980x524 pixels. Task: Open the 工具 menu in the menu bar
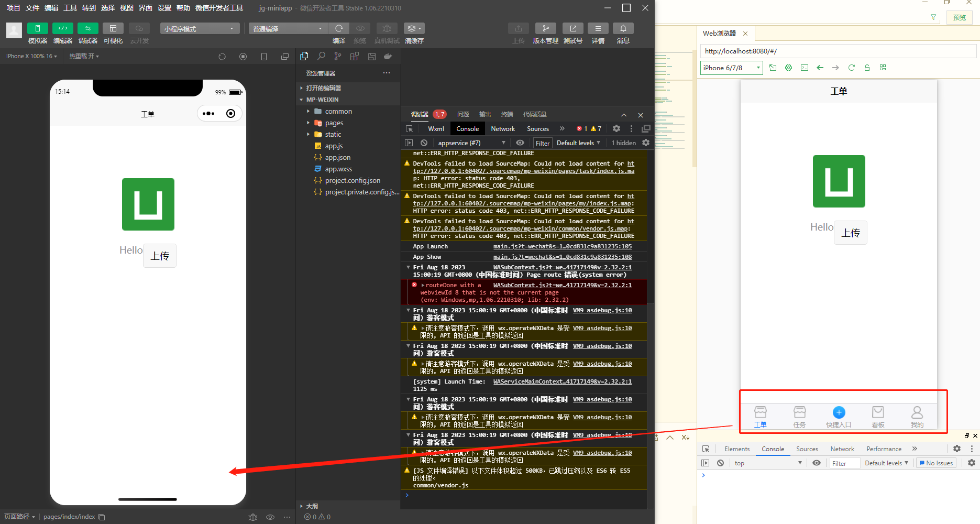70,8
